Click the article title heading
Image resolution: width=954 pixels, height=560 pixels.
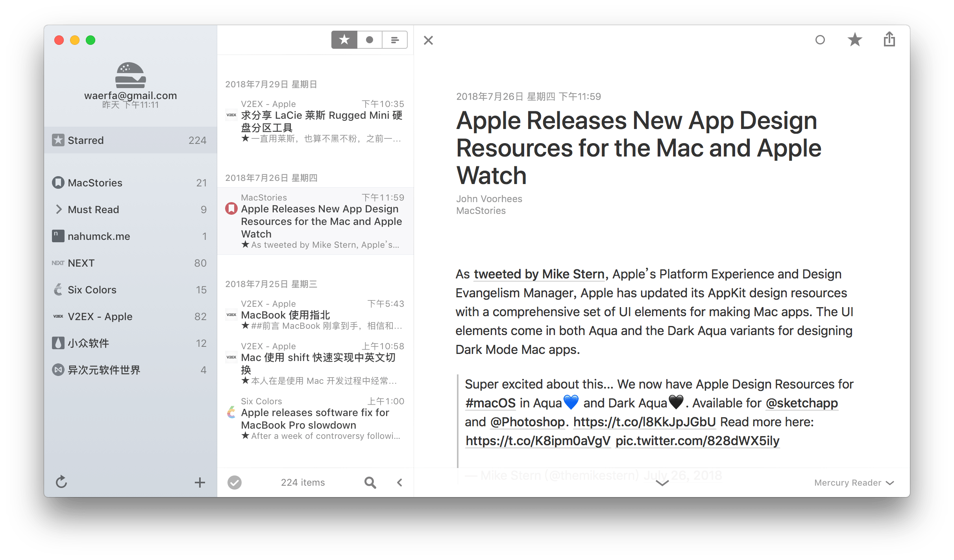[x=639, y=147]
